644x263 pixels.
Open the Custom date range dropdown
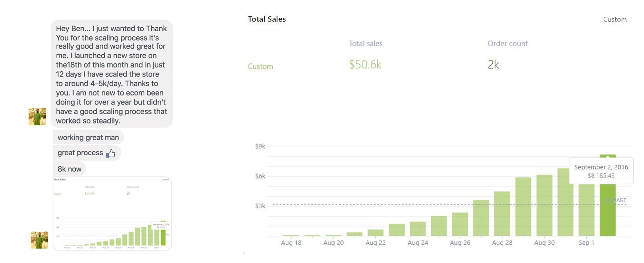coord(614,20)
